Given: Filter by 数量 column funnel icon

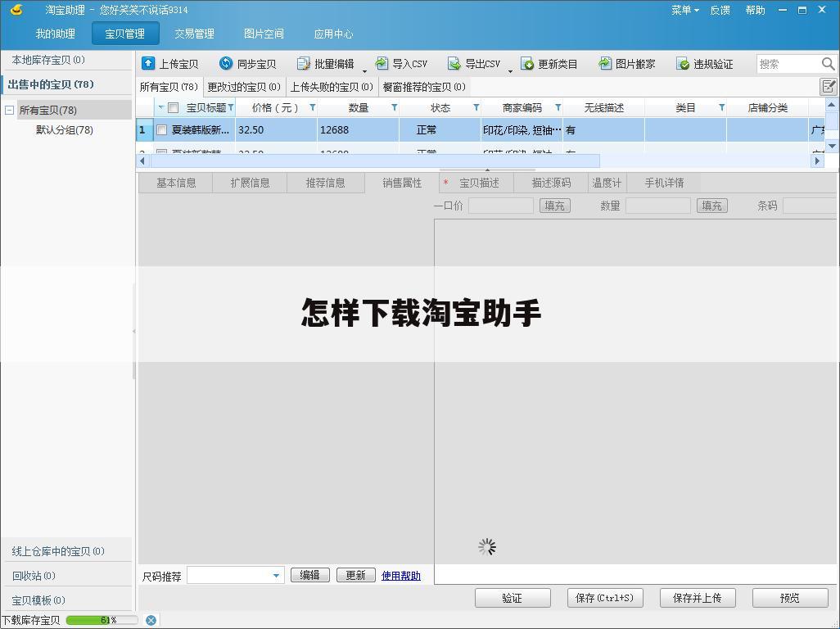Looking at the screenshot, I should [x=394, y=107].
